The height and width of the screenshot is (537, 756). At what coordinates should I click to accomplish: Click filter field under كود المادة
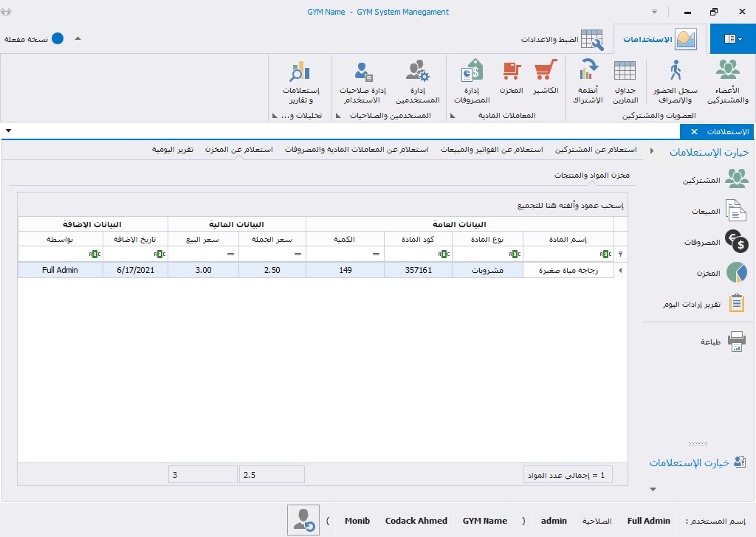pos(418,254)
